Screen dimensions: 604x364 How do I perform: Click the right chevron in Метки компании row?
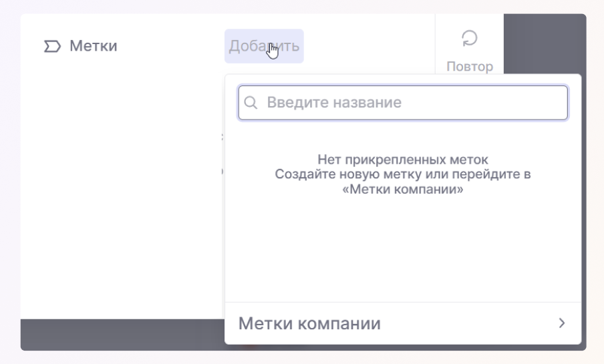(561, 323)
